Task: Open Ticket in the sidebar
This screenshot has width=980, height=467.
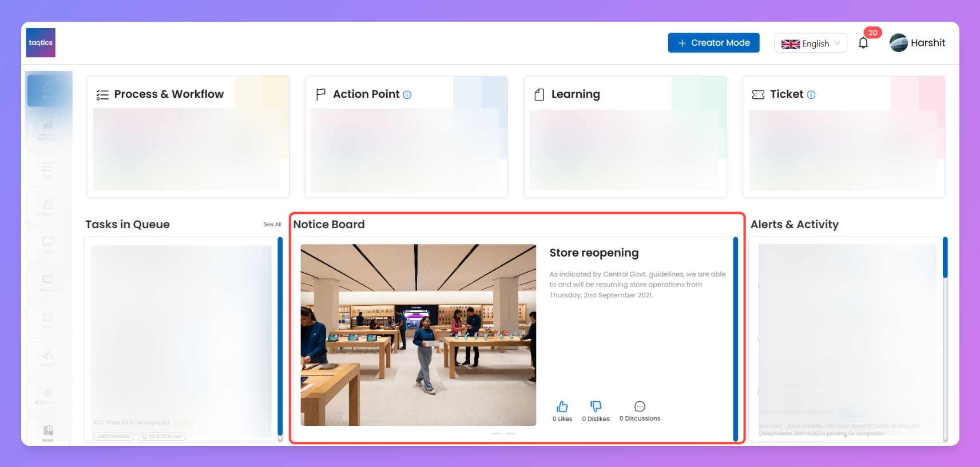Action: coord(48,321)
